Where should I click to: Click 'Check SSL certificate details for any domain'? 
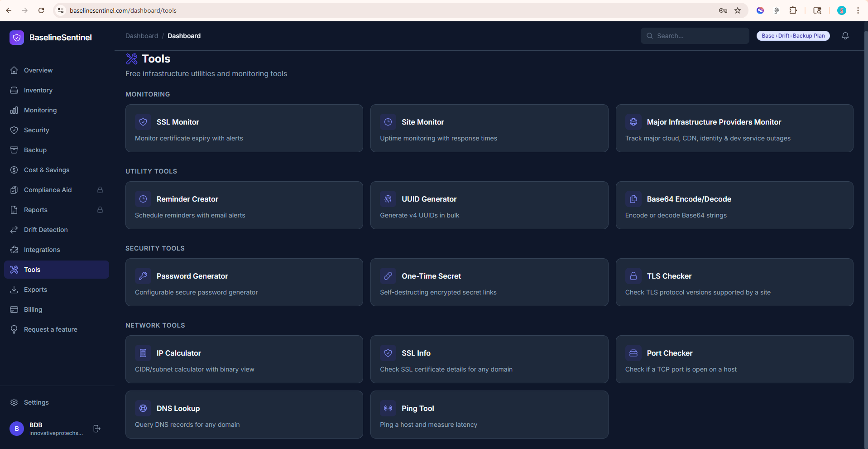[446, 369]
